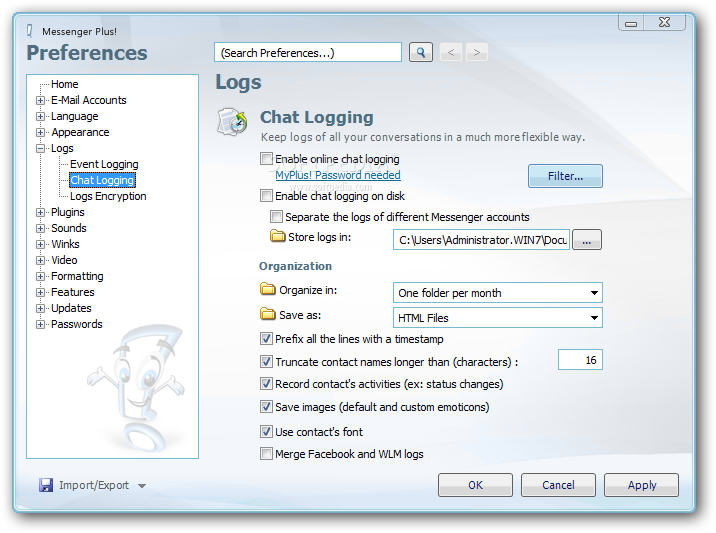This screenshot has width=716, height=533.
Task: Expand the Updates tree node
Action: [41, 308]
